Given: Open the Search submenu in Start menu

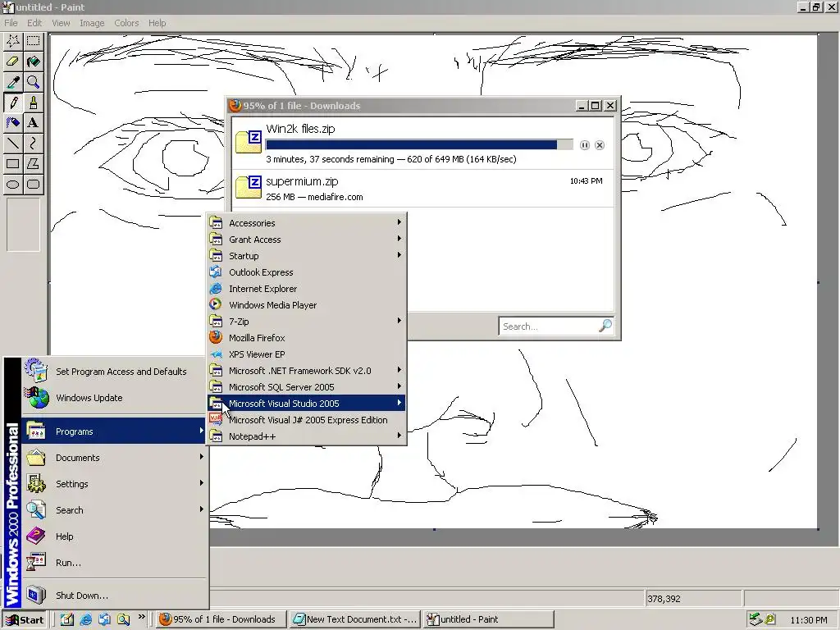Looking at the screenshot, I should (x=114, y=510).
